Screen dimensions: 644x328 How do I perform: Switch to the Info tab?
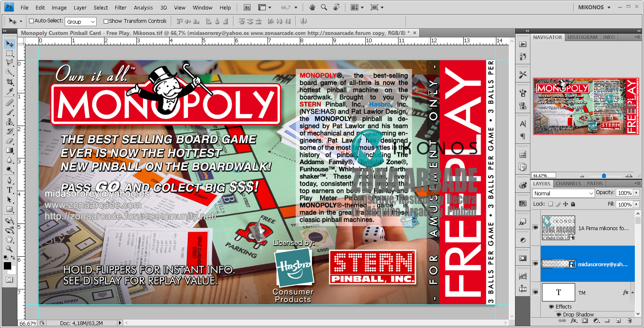point(609,37)
